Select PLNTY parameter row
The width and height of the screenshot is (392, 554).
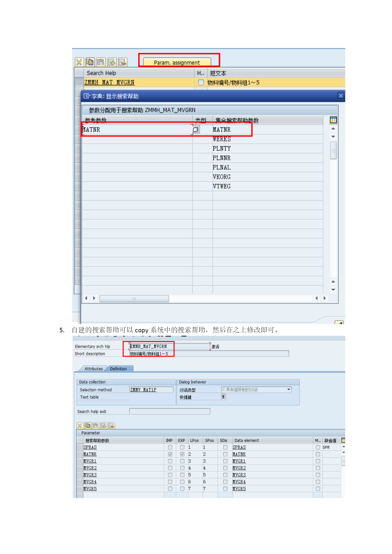tap(222, 148)
